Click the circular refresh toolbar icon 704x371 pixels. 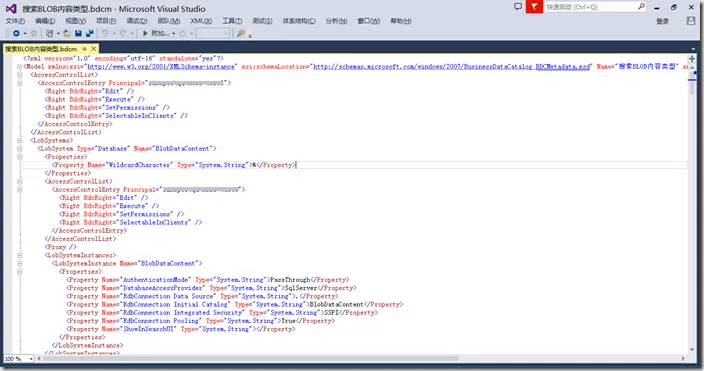(183, 33)
